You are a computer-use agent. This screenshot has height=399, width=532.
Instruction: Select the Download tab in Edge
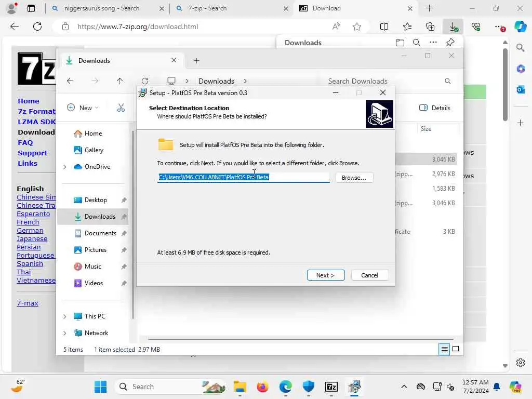click(x=355, y=8)
